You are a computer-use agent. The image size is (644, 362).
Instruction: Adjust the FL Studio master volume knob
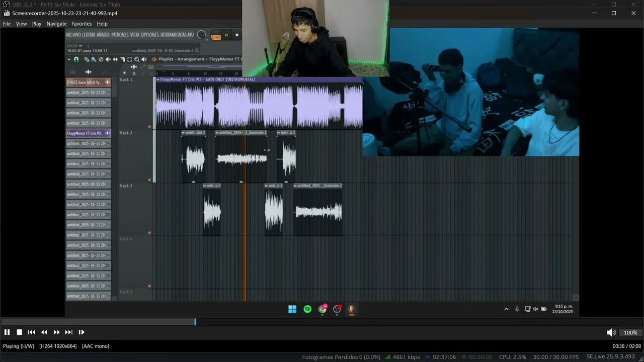[202, 35]
